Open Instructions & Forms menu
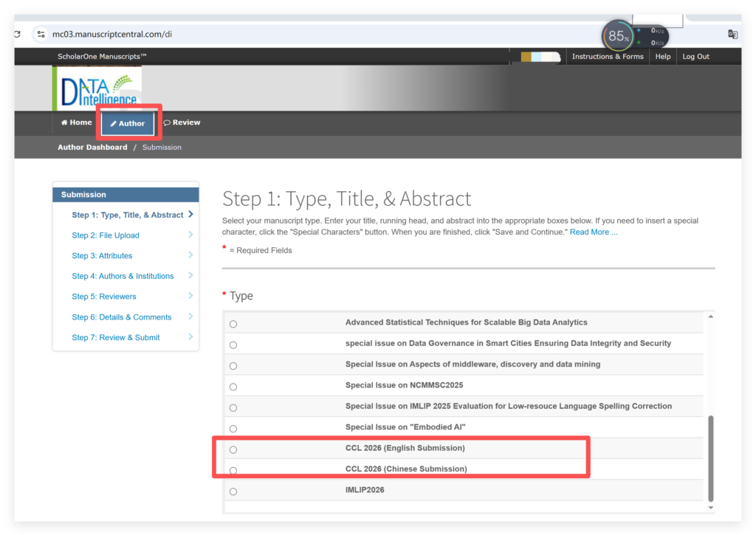Screen dimensions: 756x535 click(608, 56)
